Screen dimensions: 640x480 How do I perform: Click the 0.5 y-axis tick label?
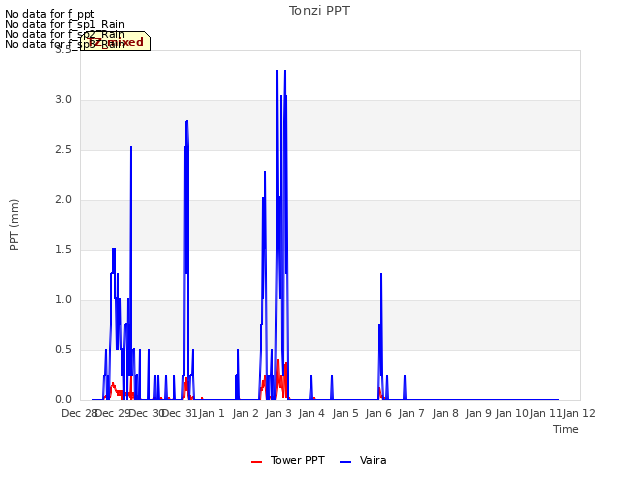point(63,350)
